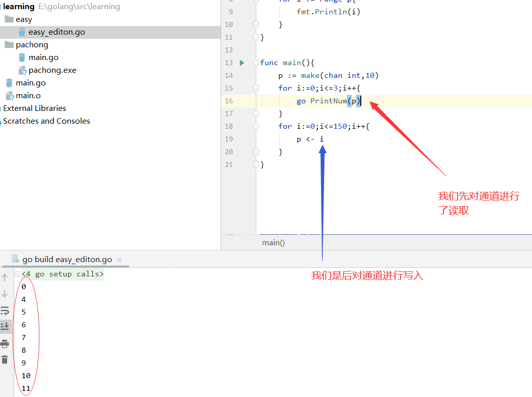Viewport: 532px width, 397px height.
Task: Toggle scroll to end of console output
Action: click(5, 326)
